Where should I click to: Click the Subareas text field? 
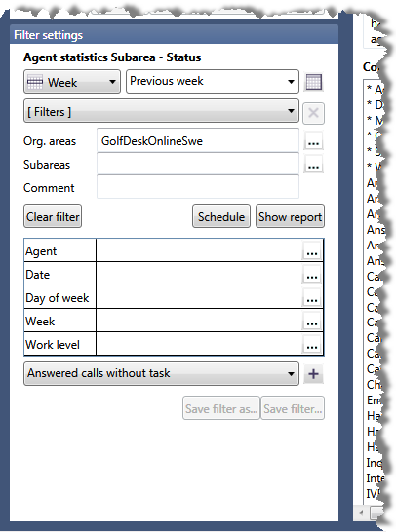tap(198, 164)
